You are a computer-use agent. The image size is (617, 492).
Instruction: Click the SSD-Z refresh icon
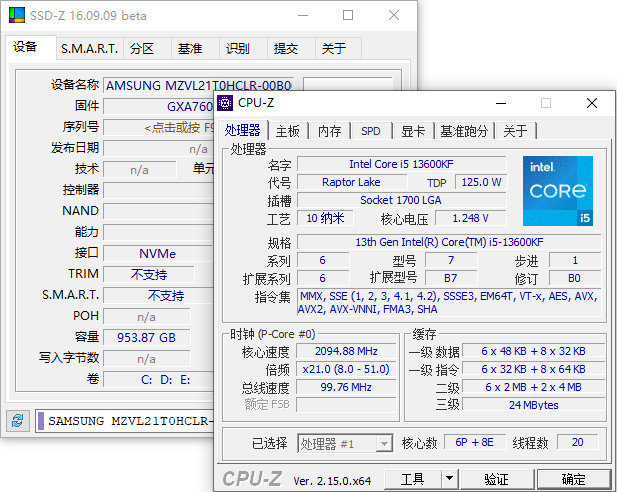tap(17, 420)
